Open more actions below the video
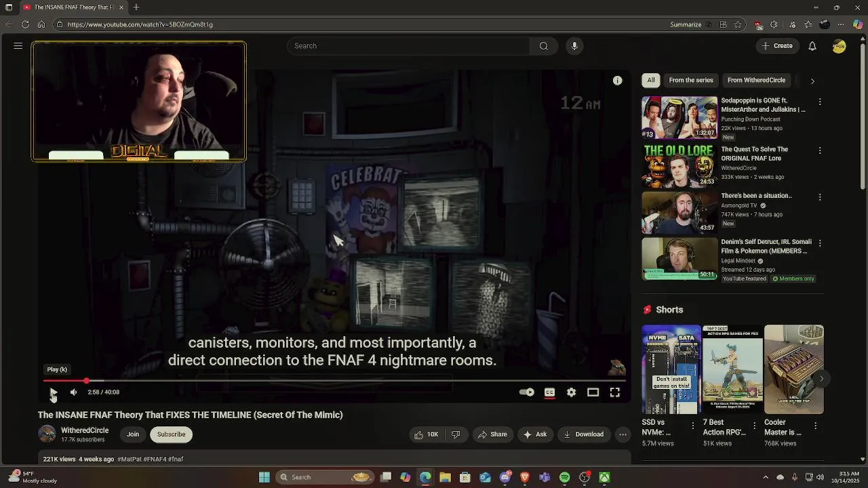This screenshot has width=868, height=488. point(623,434)
